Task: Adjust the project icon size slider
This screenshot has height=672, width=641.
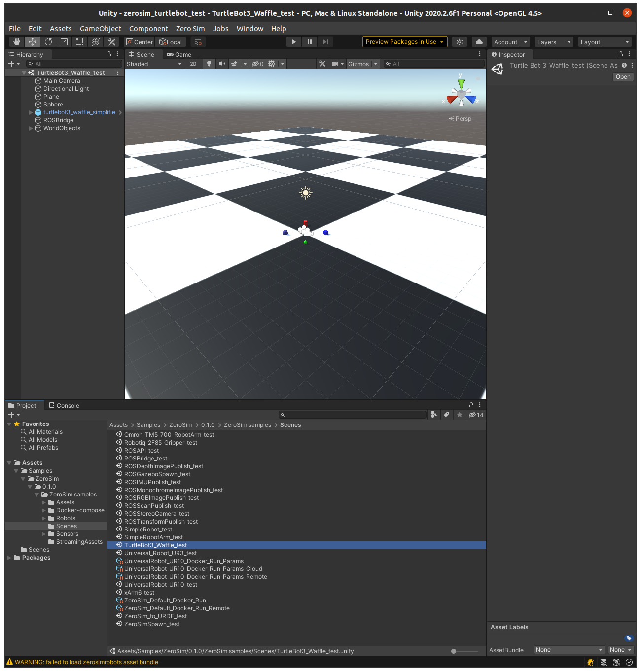Action: pyautogui.click(x=454, y=651)
